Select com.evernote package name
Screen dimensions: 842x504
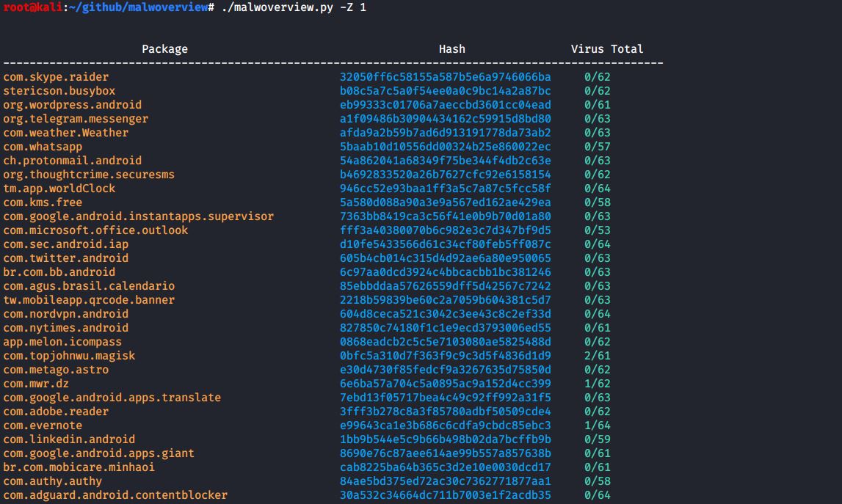click(x=43, y=426)
